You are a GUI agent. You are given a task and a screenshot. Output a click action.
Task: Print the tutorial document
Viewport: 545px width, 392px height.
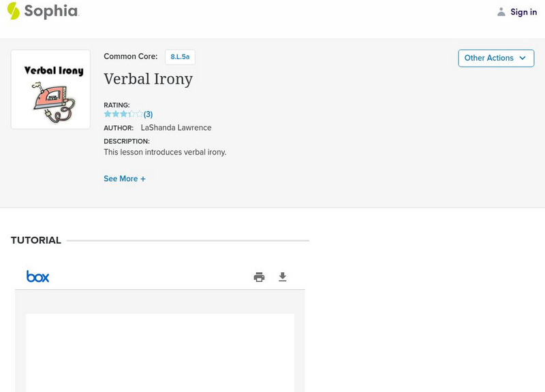(259, 277)
